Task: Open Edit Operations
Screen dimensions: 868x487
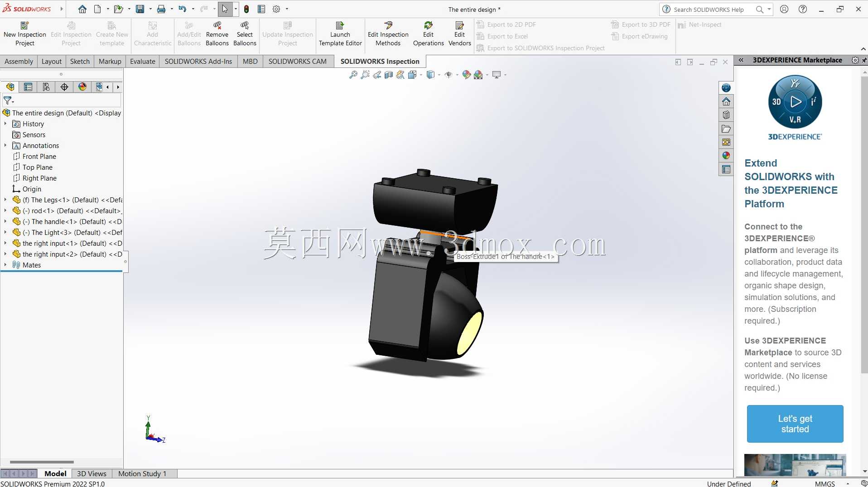Action: pyautogui.click(x=428, y=34)
